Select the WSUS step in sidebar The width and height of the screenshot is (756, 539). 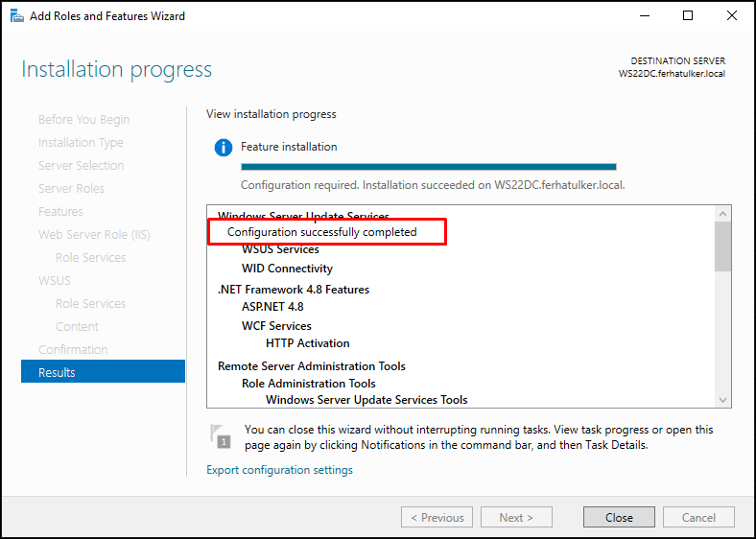pos(54,281)
